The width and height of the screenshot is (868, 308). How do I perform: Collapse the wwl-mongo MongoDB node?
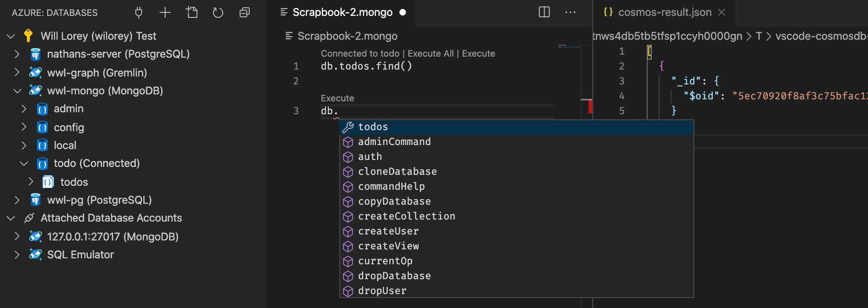coord(17,91)
